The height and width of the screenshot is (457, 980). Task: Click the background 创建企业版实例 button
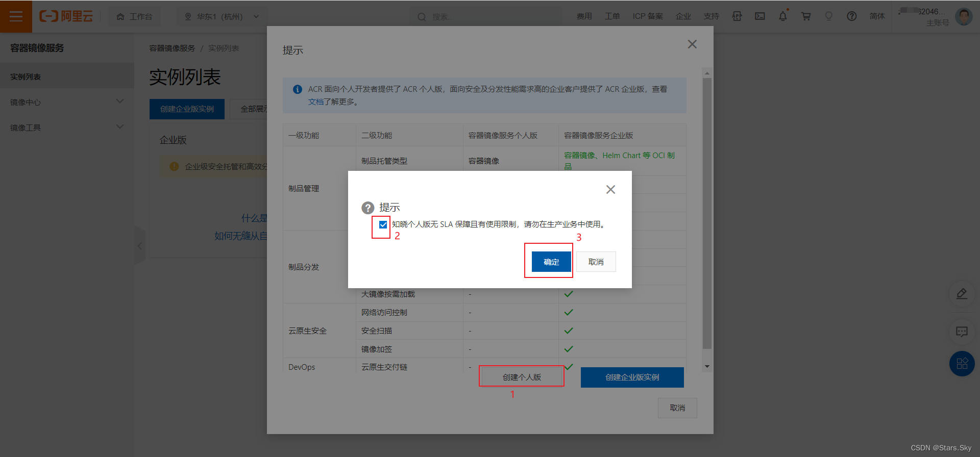187,109
